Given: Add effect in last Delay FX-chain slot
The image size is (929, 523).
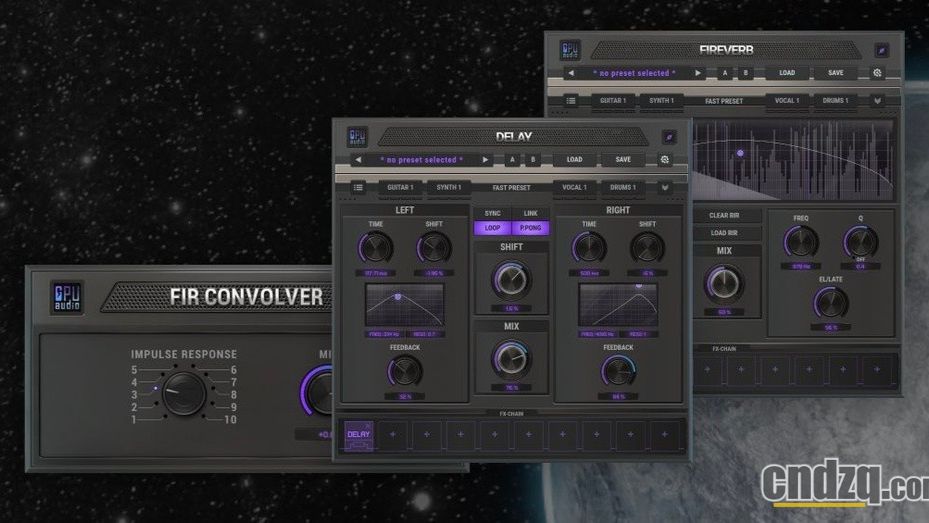Looking at the screenshot, I should click(x=665, y=435).
